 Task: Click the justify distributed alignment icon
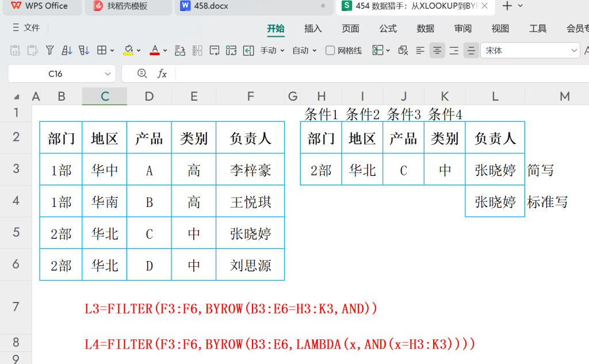(471, 51)
